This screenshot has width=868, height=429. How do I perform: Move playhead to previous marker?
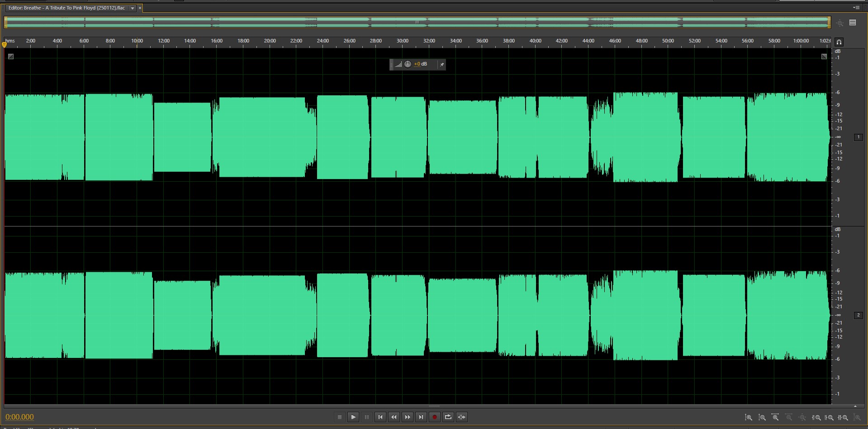coord(380,417)
